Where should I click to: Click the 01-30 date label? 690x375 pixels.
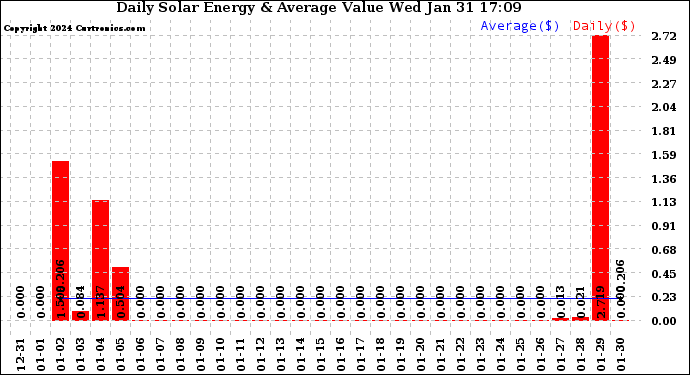click(621, 354)
